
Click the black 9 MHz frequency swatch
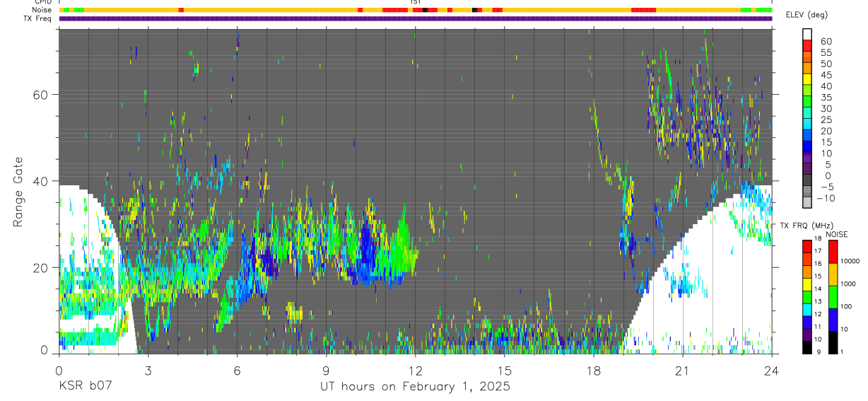(x=807, y=347)
